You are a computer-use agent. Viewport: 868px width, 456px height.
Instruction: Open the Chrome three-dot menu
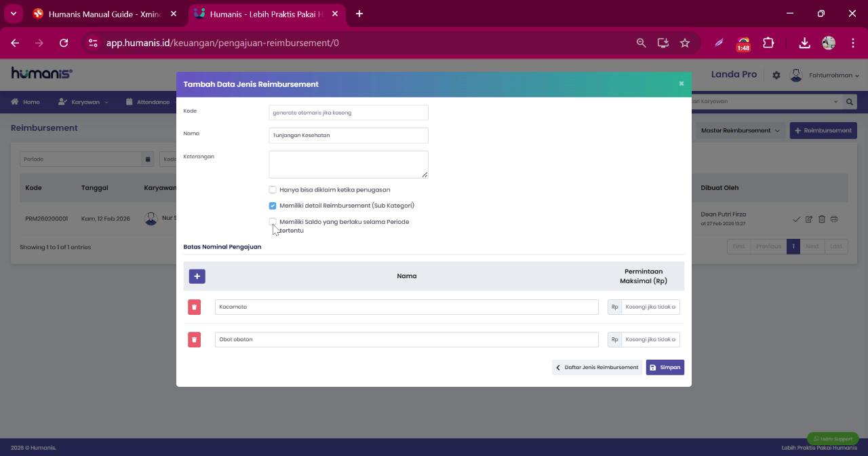(852, 43)
